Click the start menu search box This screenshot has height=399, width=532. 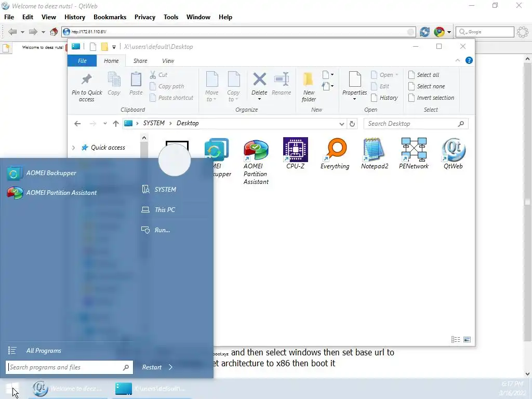point(69,367)
